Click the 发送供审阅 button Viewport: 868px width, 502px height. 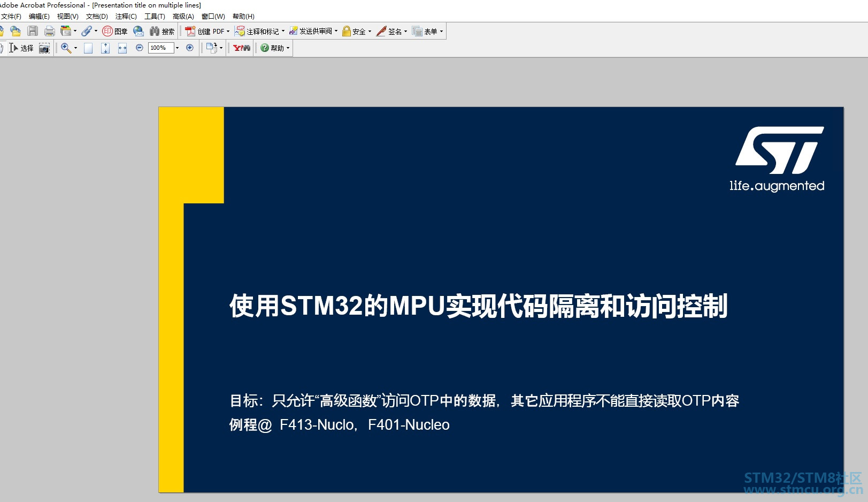311,32
